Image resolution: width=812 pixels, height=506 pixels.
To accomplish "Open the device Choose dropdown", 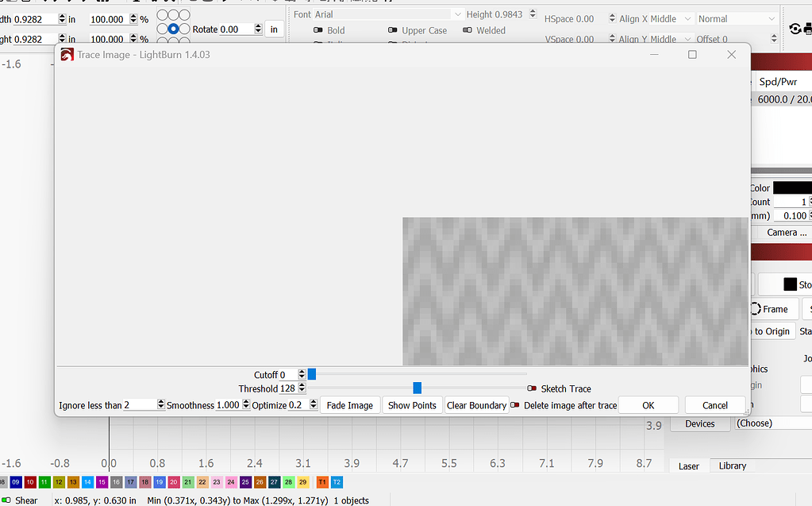I will [x=775, y=423].
